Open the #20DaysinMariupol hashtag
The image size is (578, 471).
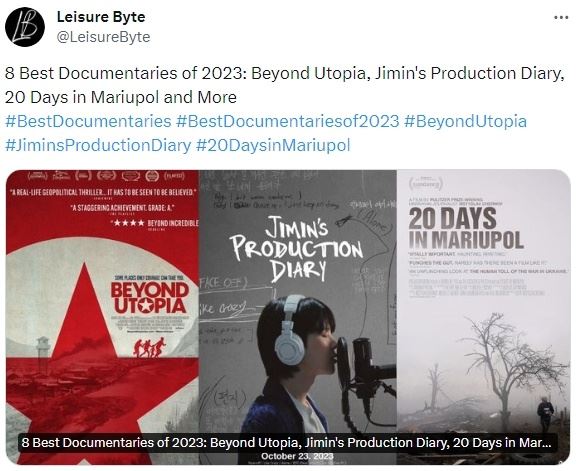coord(273,145)
